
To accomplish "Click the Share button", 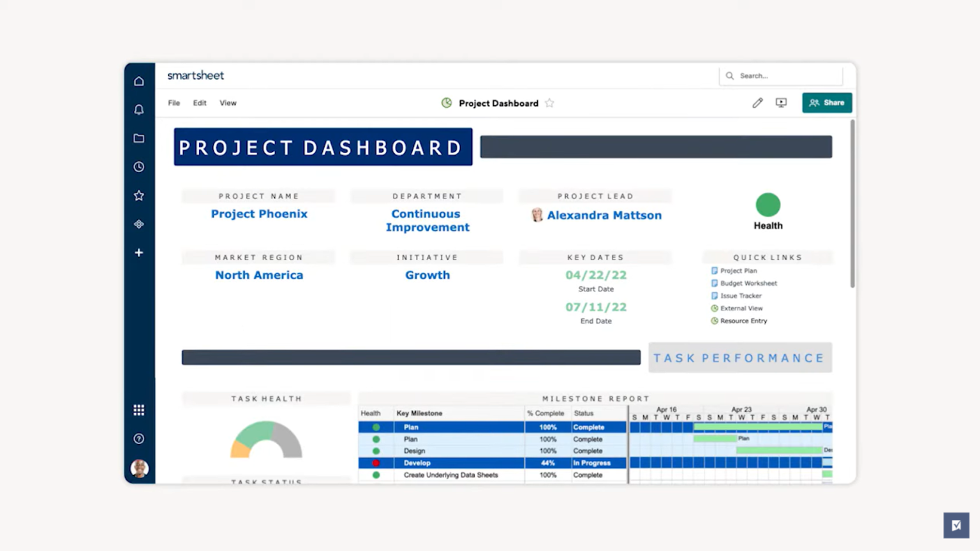I will 827,103.
